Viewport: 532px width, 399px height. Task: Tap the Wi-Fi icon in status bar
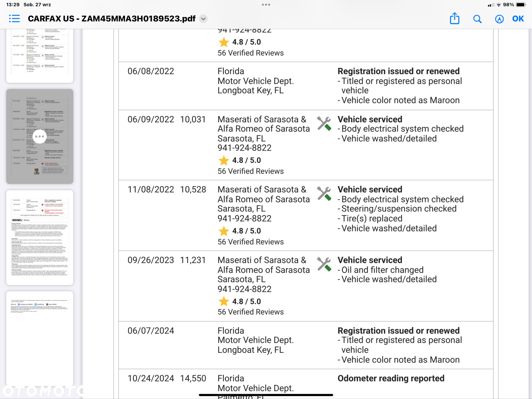pyautogui.click(x=499, y=5)
